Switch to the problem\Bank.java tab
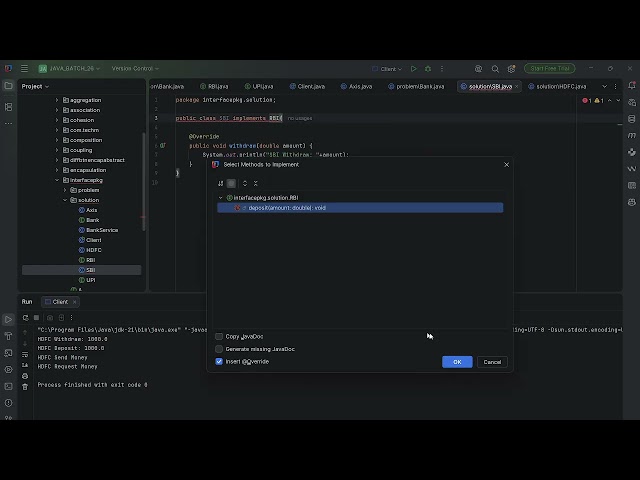Image resolution: width=640 pixels, height=480 pixels. 416,87
